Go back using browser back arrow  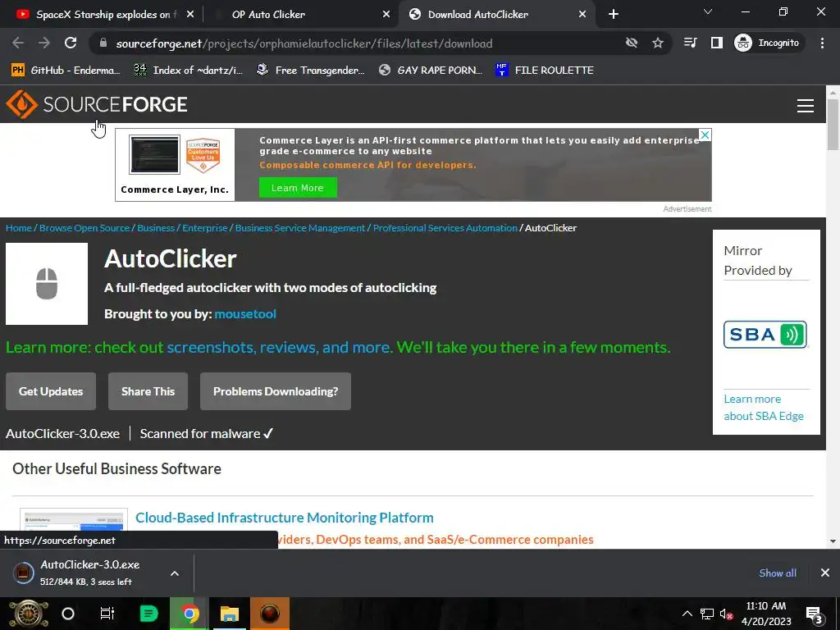point(18,43)
